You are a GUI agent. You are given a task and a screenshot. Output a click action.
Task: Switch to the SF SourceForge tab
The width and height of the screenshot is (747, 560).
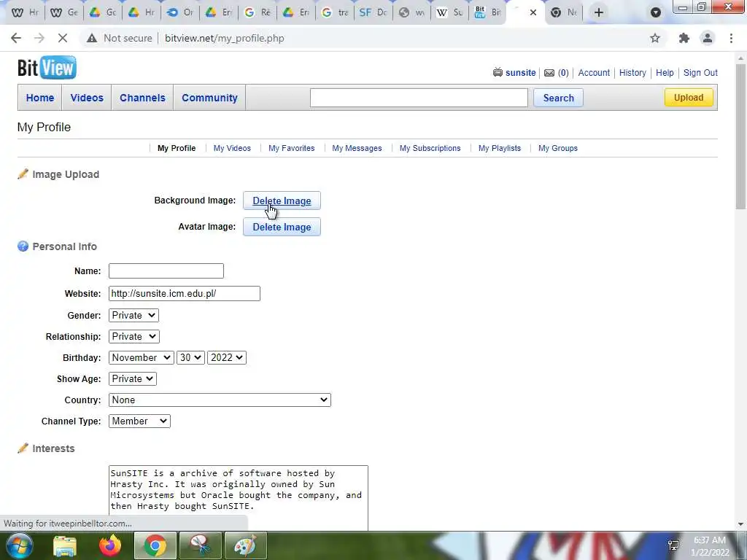click(373, 12)
